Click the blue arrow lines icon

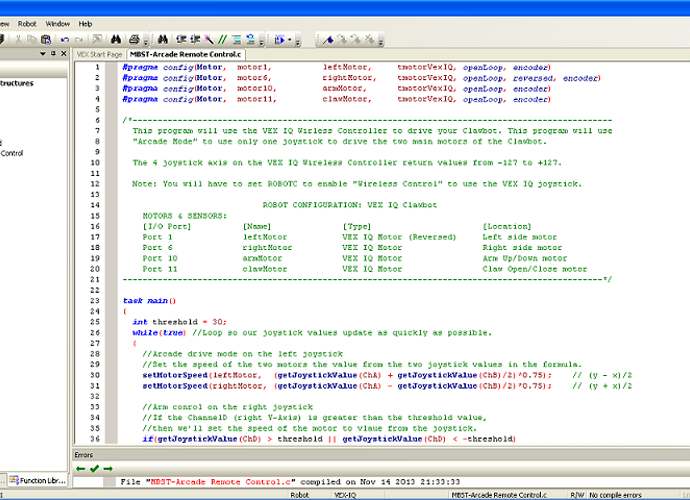(250, 40)
